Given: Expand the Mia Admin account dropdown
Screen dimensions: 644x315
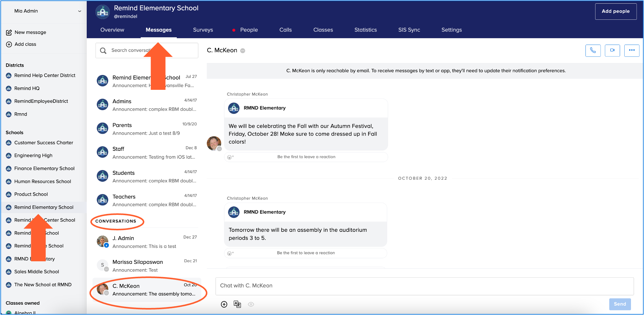Looking at the screenshot, I should pos(79,11).
